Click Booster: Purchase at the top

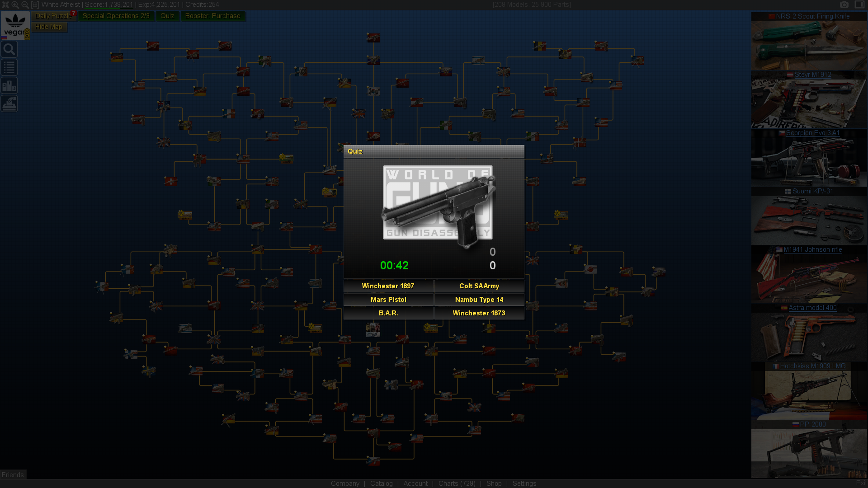[213, 16]
